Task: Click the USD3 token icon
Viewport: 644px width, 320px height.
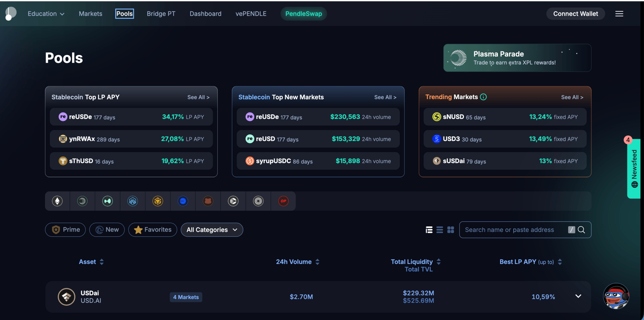Action: point(436,139)
